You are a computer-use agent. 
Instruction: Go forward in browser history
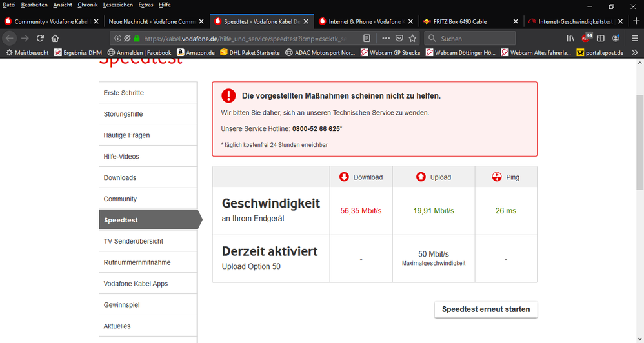click(25, 38)
